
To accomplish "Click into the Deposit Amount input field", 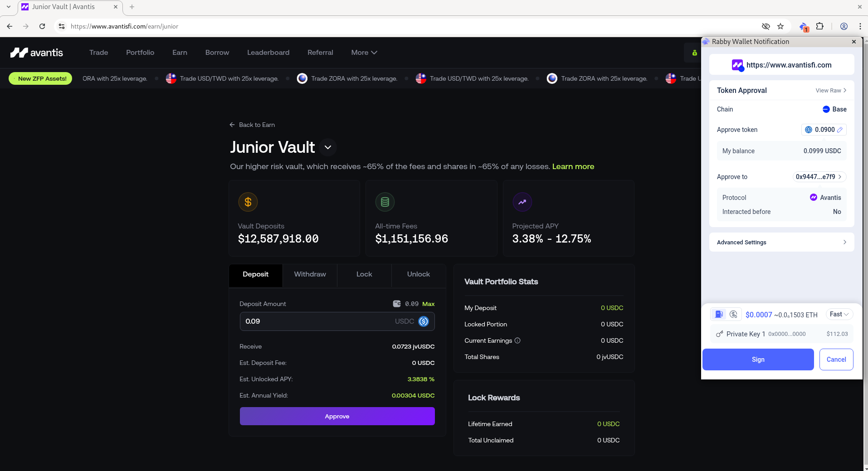I will pos(337,321).
